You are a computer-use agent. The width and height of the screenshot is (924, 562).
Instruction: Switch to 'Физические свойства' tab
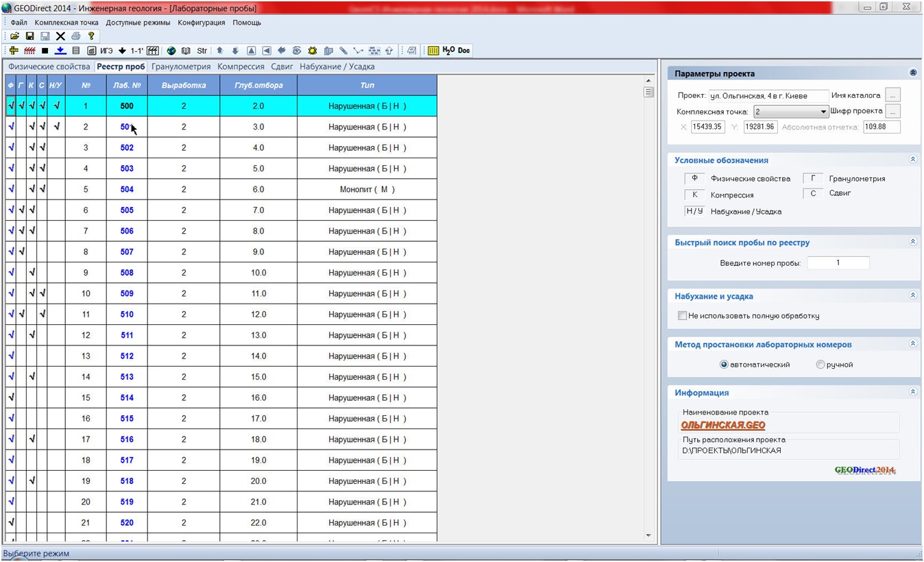pos(49,66)
